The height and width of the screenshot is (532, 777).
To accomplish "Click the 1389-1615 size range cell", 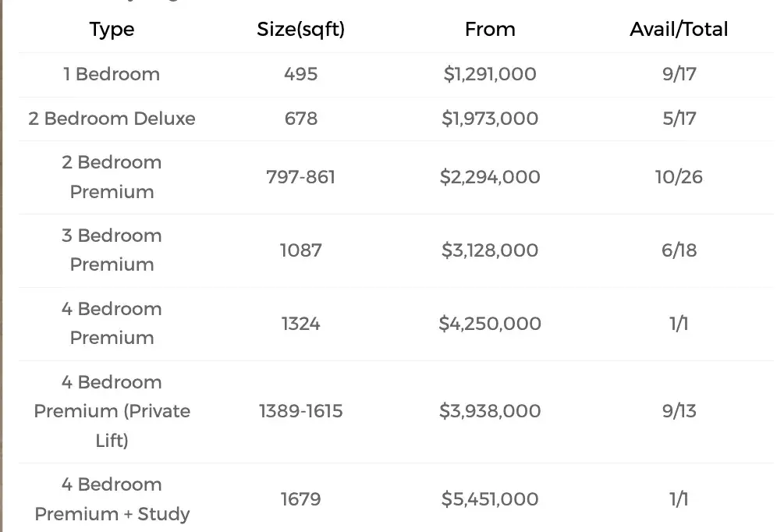I will point(300,411).
